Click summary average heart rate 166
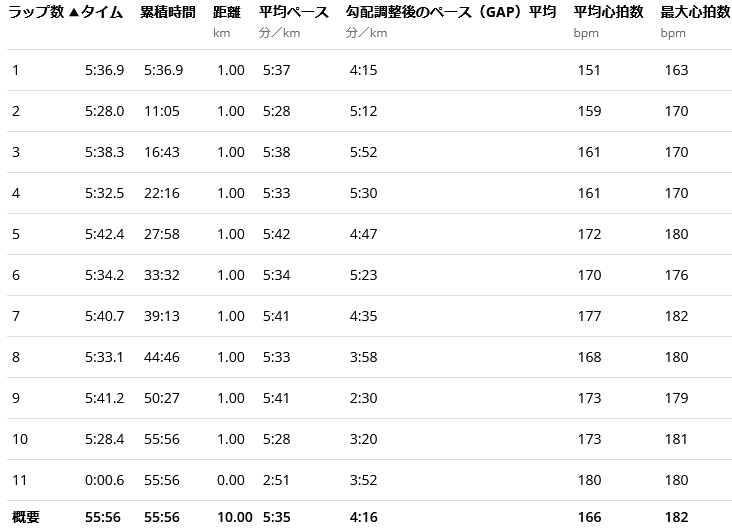This screenshot has width=732, height=531. coord(590,517)
